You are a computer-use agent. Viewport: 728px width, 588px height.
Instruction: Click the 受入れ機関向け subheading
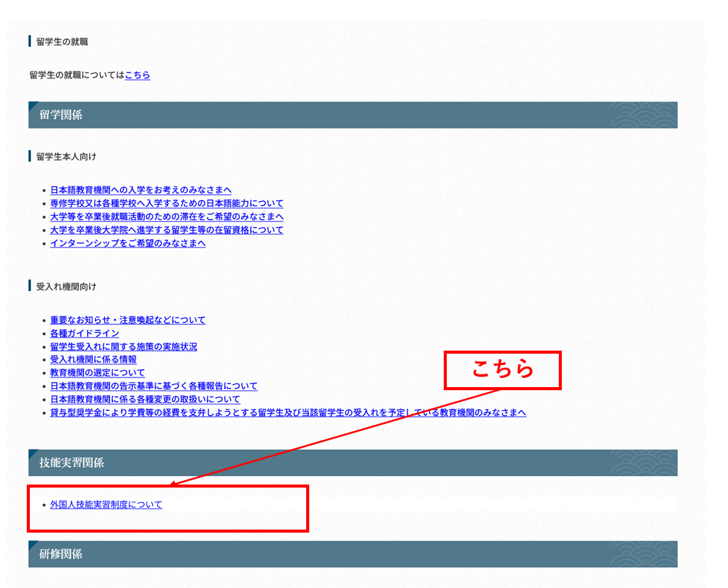click(x=66, y=286)
